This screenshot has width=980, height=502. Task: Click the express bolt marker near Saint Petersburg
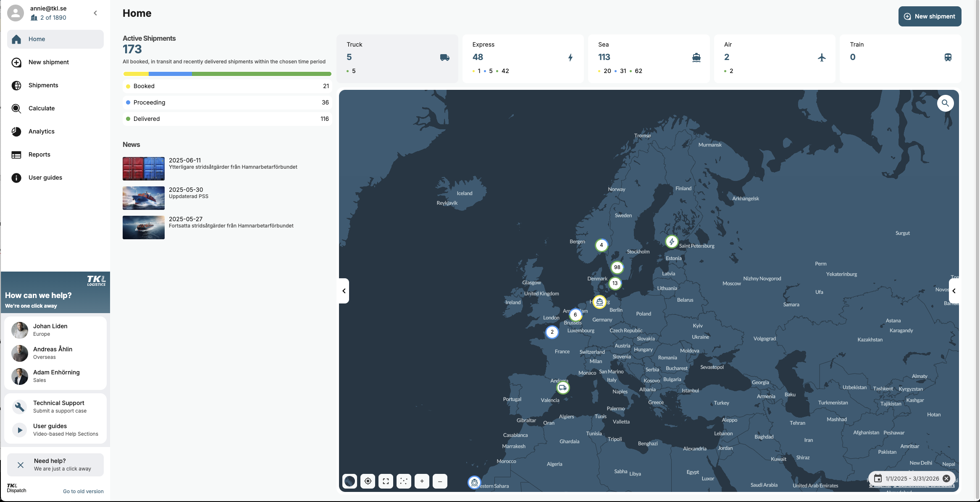672,241
